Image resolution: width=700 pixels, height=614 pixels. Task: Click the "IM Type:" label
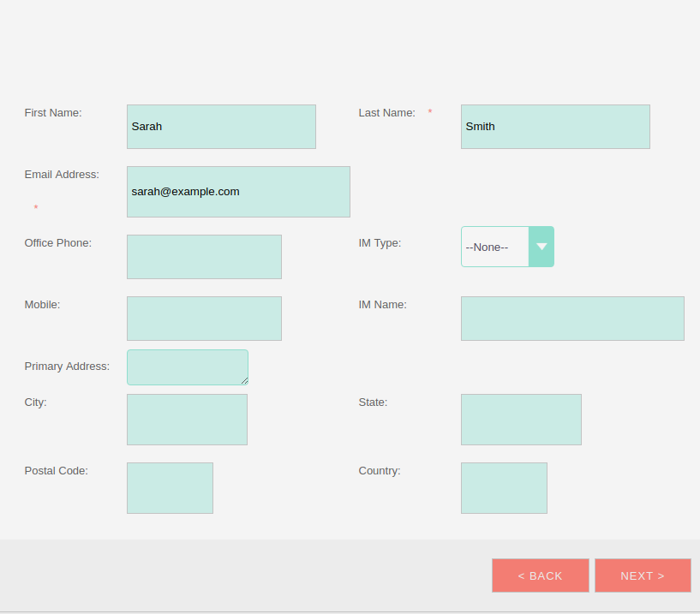pos(380,242)
